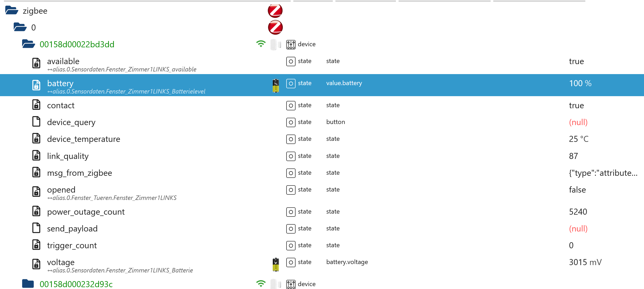Click device type icon for 00158d00022bd3dd
This screenshot has height=289, width=644.
point(291,44)
